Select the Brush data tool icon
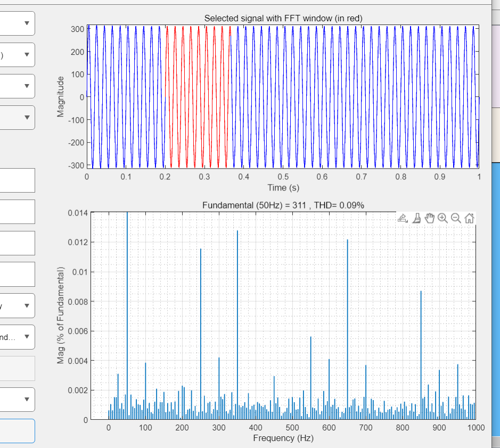The width and height of the screenshot is (500, 448). tap(417, 218)
